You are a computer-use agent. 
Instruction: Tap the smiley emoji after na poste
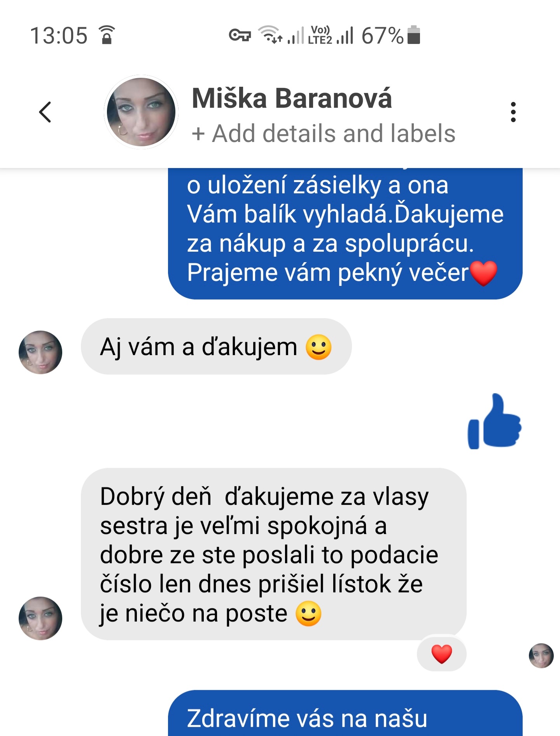(x=308, y=613)
